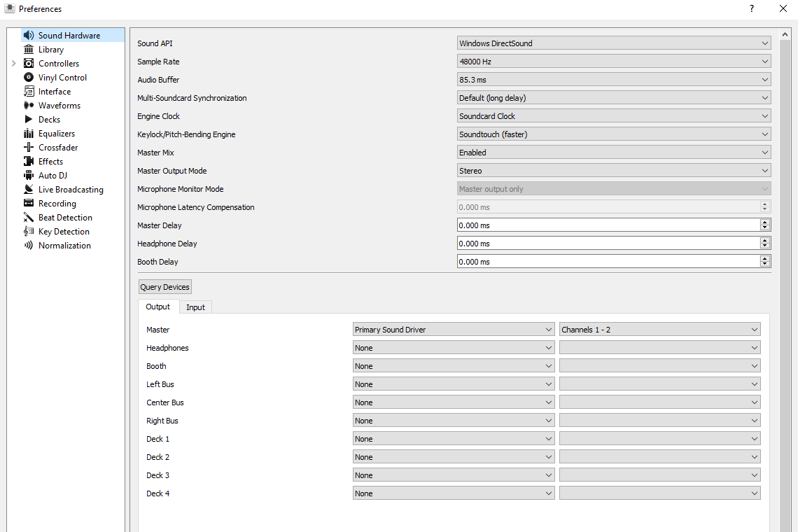Select the Output tab
This screenshot has height=532, width=798.
[x=157, y=307]
